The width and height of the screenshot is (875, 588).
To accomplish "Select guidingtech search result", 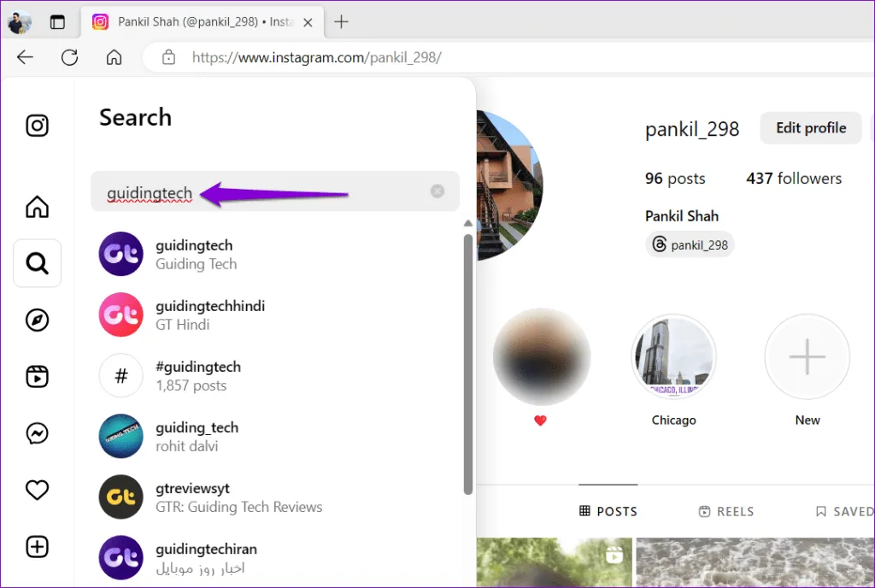I will 194,254.
